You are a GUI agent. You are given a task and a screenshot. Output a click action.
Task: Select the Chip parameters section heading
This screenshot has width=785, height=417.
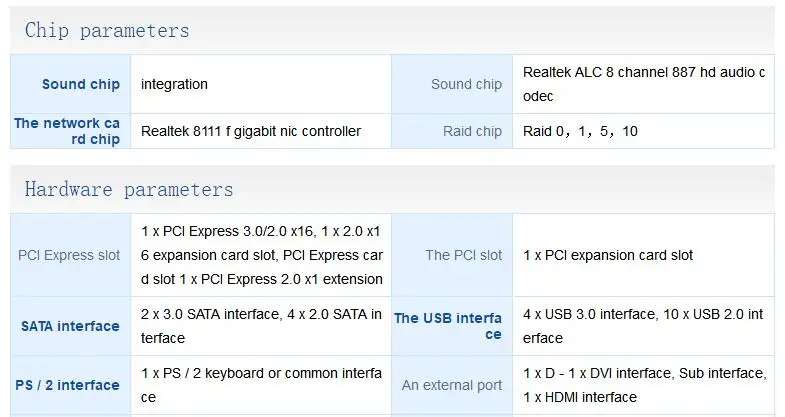(107, 31)
